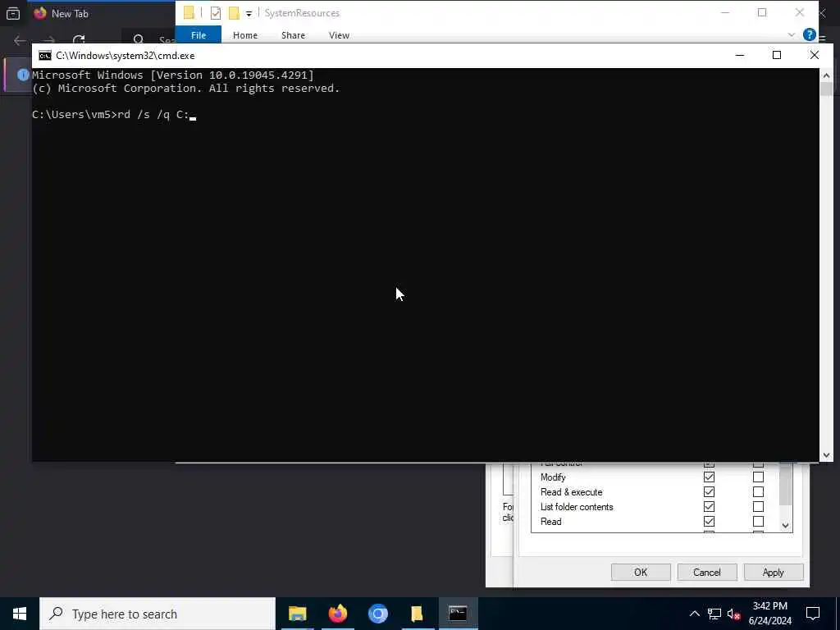This screenshot has height=630, width=840.
Task: Click the search magnifier in Firefox address bar
Action: coord(138,40)
